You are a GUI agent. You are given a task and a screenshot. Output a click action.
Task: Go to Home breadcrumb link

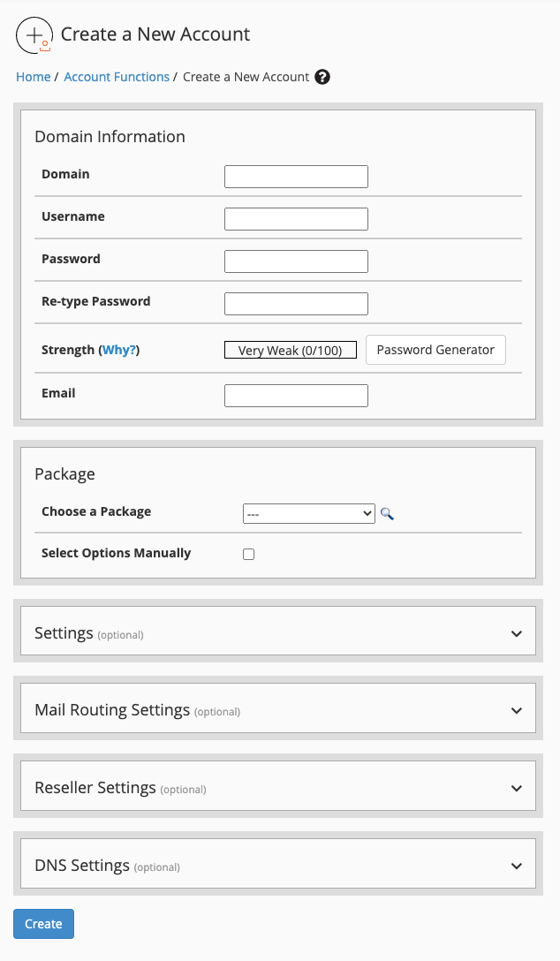[x=33, y=77]
